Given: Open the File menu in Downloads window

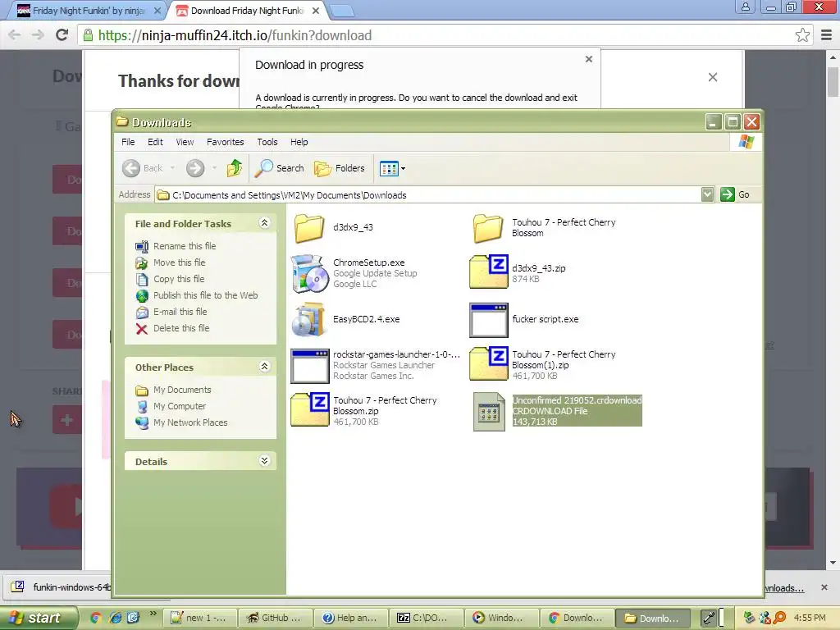Looking at the screenshot, I should [x=128, y=142].
